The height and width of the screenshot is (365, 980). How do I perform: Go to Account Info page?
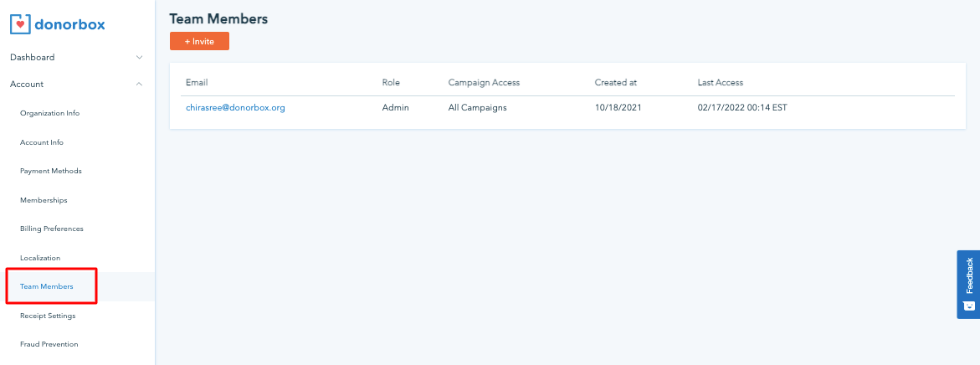pos(42,142)
